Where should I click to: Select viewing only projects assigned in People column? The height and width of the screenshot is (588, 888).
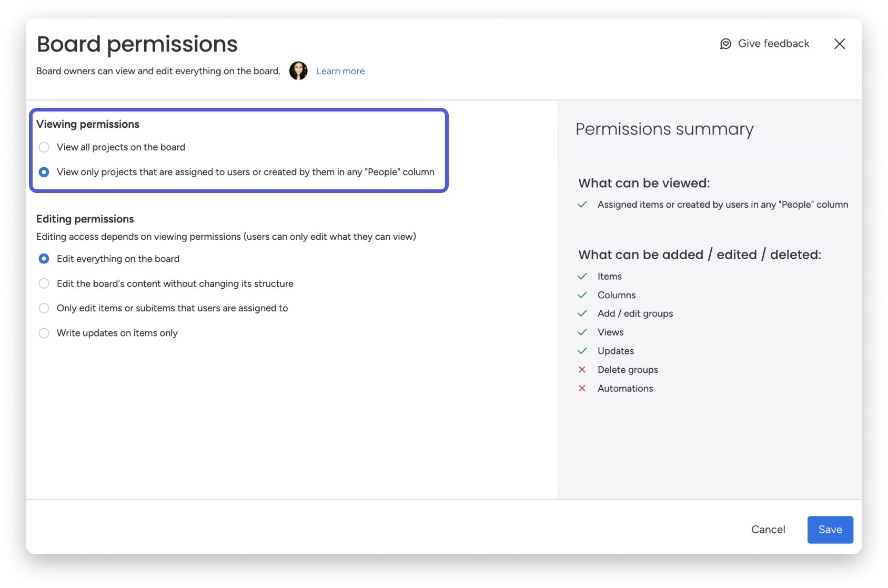(44, 172)
